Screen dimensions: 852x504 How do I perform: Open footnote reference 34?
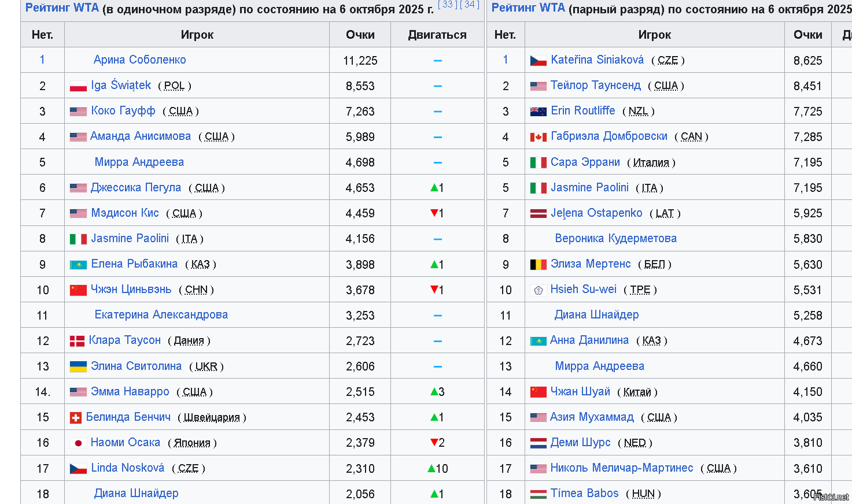click(469, 5)
